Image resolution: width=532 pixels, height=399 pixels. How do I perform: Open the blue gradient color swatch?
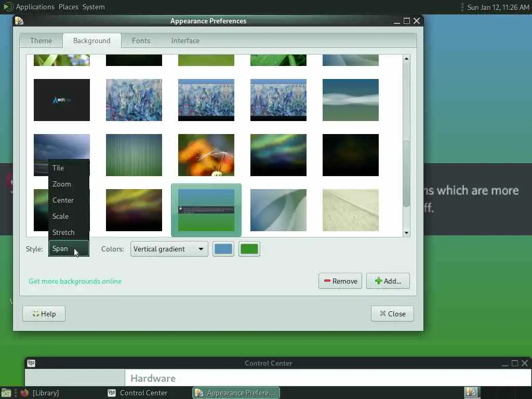click(223, 249)
